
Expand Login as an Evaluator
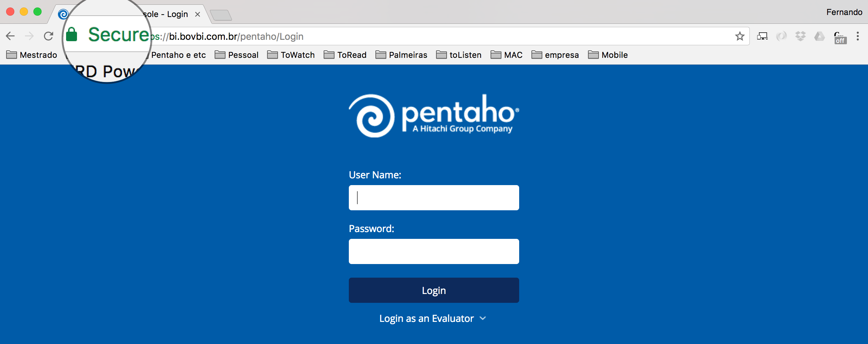click(x=433, y=318)
